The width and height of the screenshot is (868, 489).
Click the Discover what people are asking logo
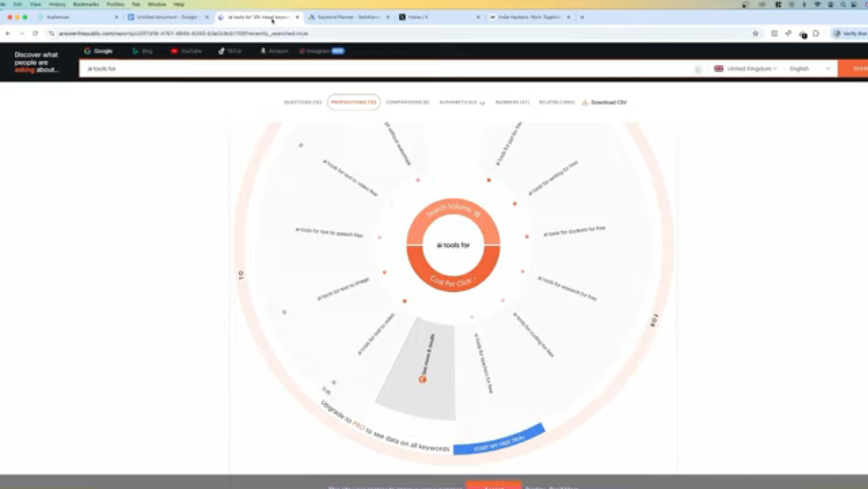coord(37,62)
